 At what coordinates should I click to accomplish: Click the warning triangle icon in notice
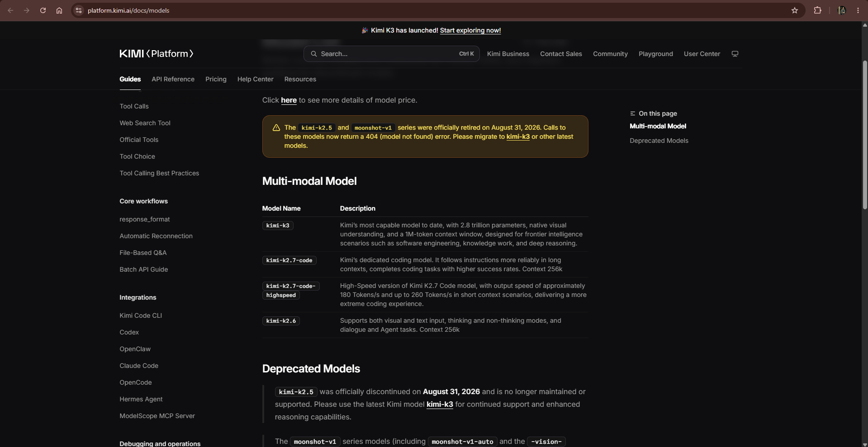pyautogui.click(x=276, y=128)
